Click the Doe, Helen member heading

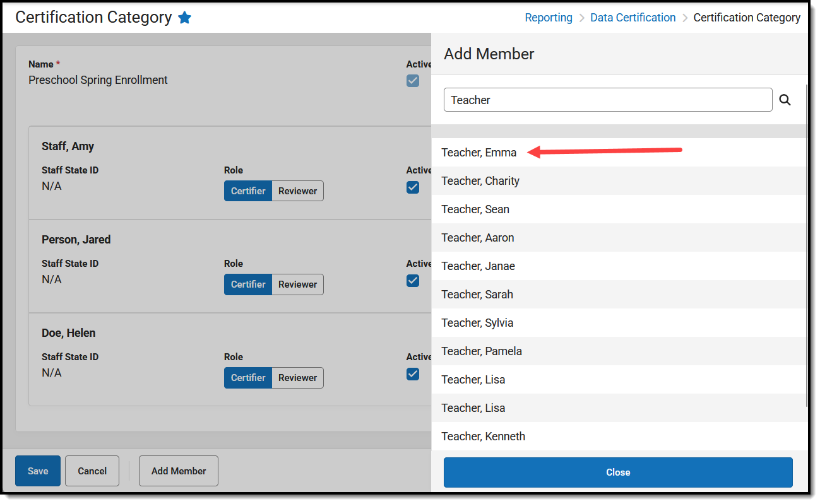[69, 333]
